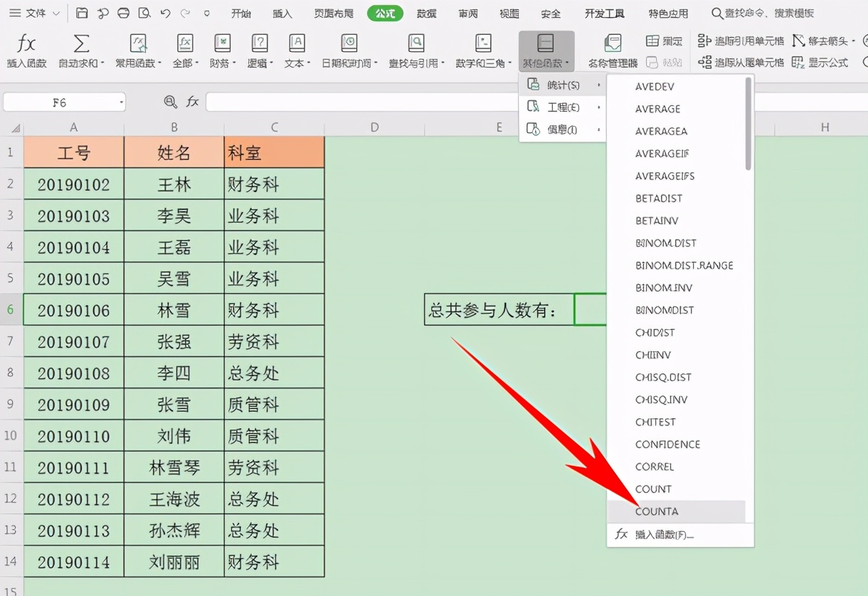The width and height of the screenshot is (868, 596).
Task: Select AVERAGE from the function list
Action: [657, 109]
